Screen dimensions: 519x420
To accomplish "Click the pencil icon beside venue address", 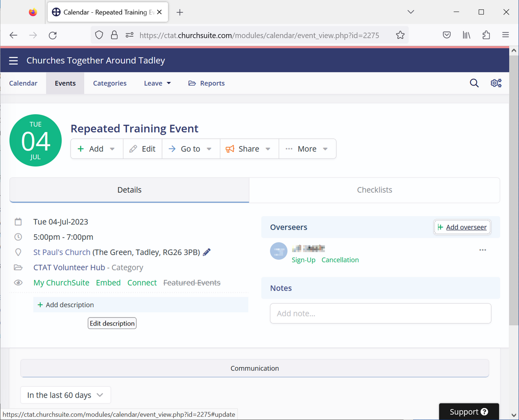I will 207,253.
